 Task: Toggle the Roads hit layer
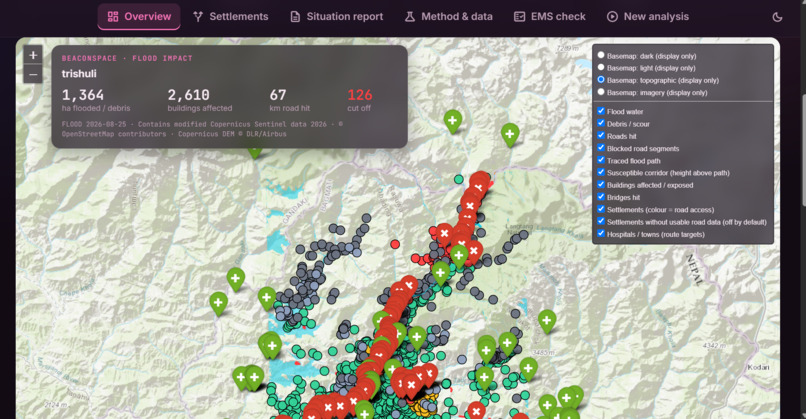[600, 136]
